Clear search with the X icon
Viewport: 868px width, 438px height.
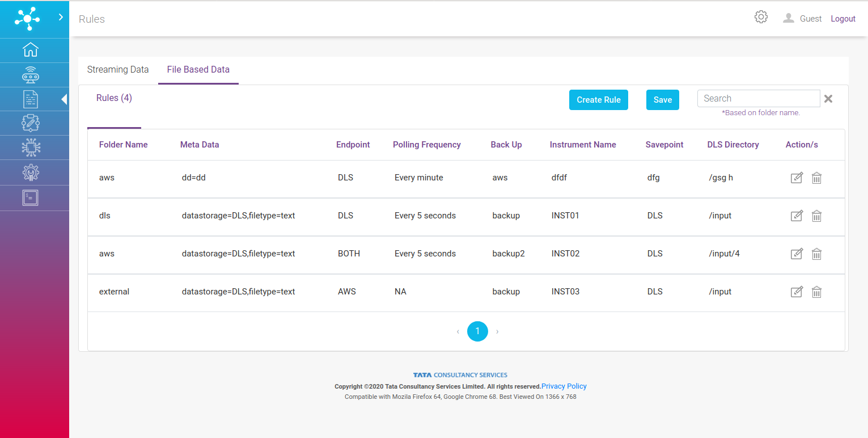pyautogui.click(x=828, y=99)
